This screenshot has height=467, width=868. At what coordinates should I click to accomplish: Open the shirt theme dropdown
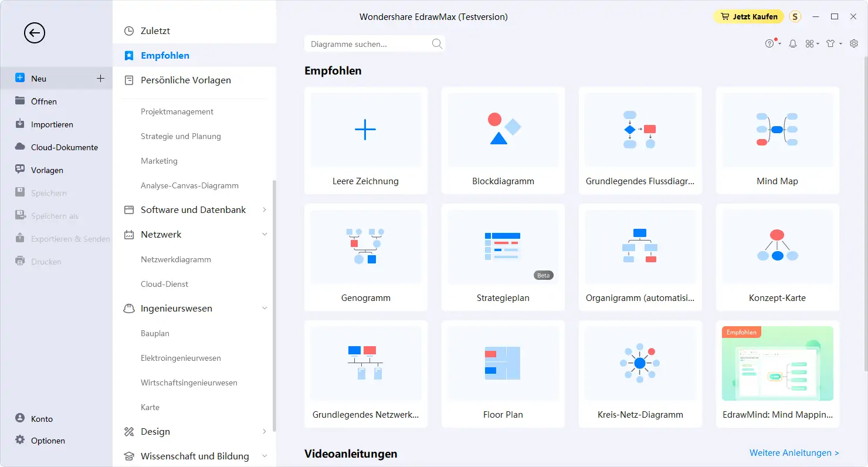pyautogui.click(x=833, y=43)
